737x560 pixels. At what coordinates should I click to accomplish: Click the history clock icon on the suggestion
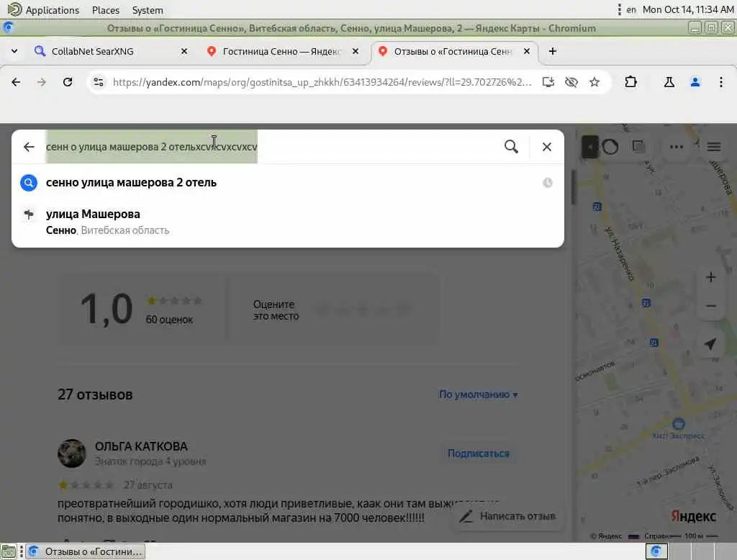coord(548,183)
